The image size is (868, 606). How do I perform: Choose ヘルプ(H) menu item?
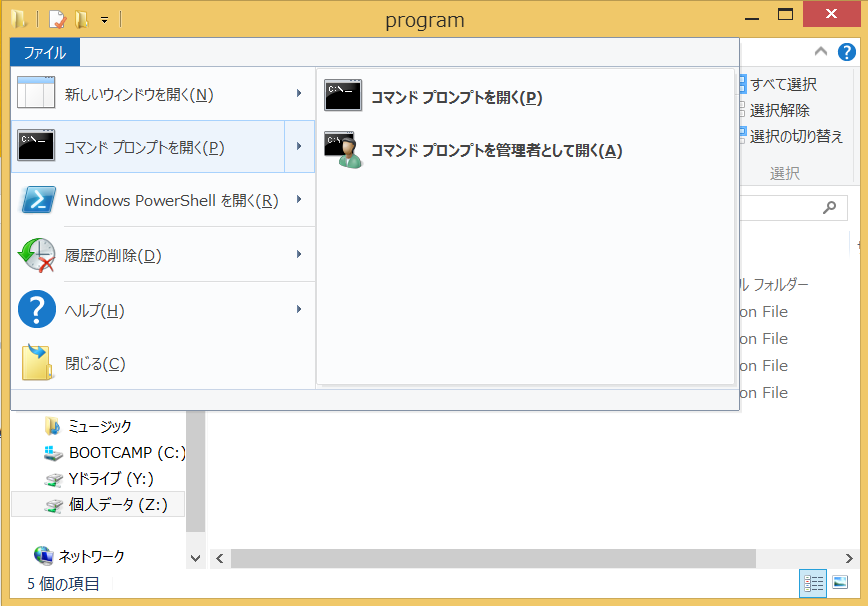point(162,309)
